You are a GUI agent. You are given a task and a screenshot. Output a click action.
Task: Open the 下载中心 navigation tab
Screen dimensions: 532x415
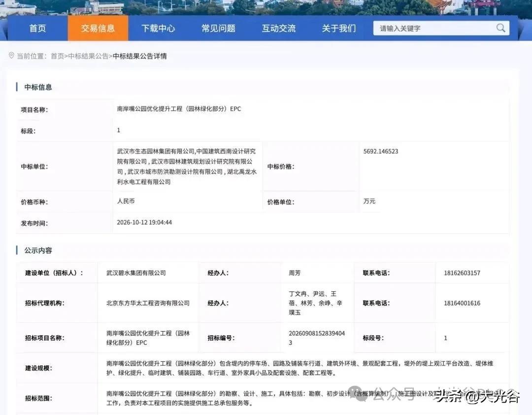[158, 28]
